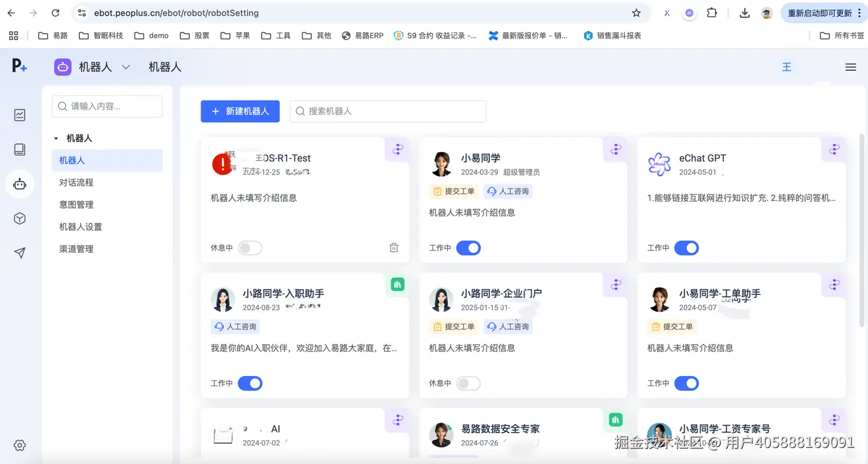
Task: Open the knowledge base book icon in sidebar
Action: point(20,149)
